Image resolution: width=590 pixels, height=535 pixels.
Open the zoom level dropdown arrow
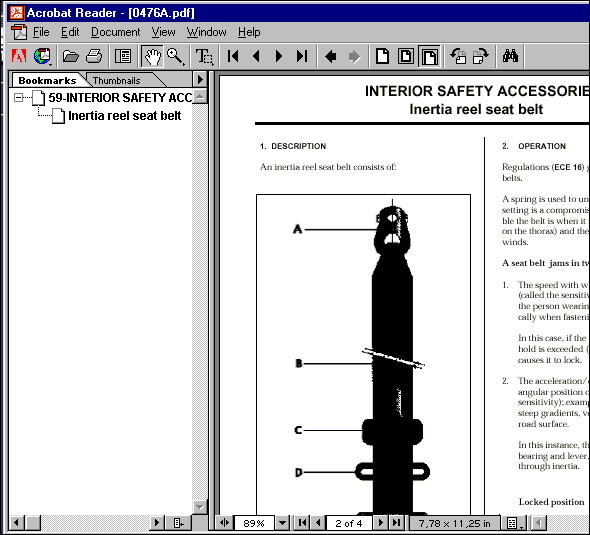click(x=282, y=523)
